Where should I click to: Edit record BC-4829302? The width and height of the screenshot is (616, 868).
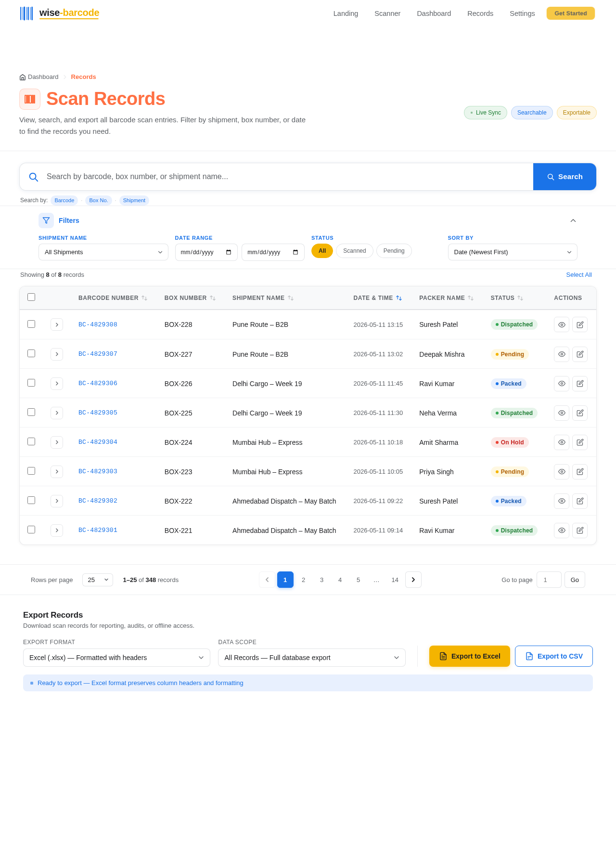[x=580, y=501]
